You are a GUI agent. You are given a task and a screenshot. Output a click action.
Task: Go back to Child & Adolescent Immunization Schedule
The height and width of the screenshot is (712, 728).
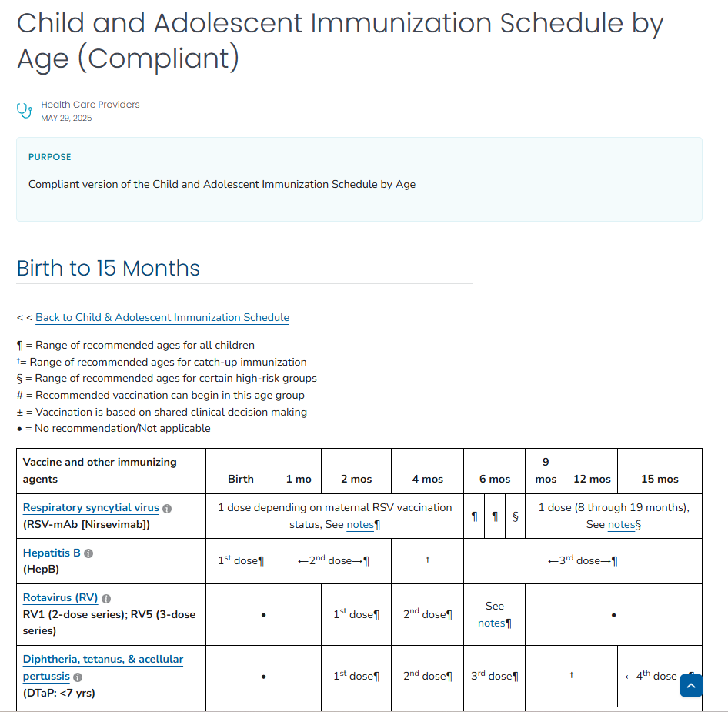click(x=162, y=317)
